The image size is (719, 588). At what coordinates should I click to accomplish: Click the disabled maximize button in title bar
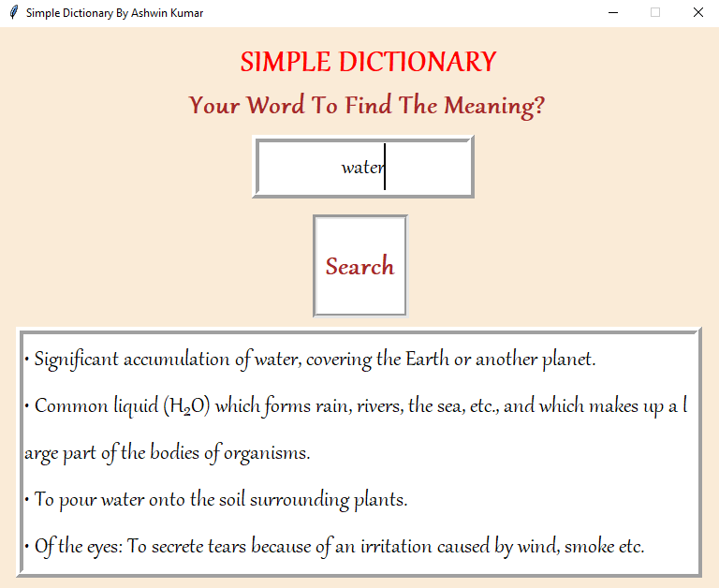655,12
